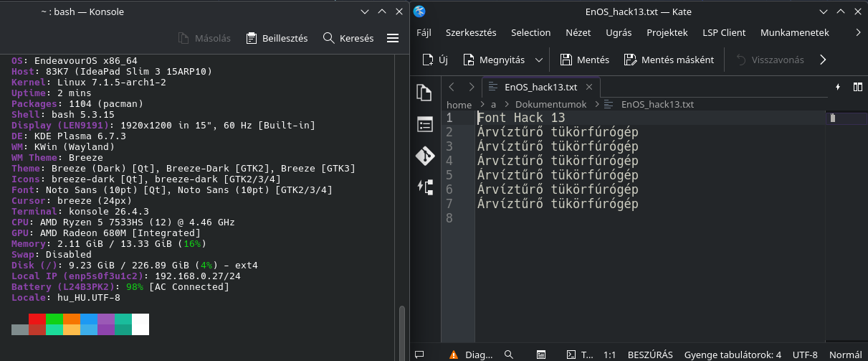
Task: Click the Kate window app icon
Action: pos(420,11)
